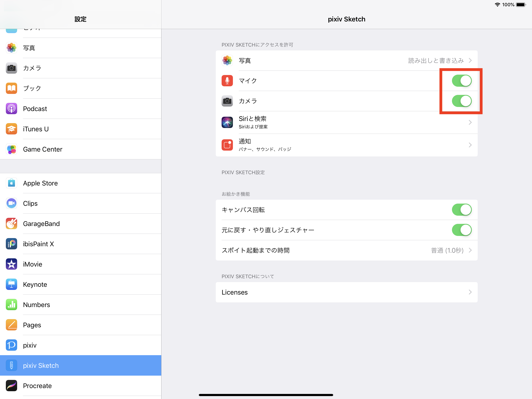The image size is (532, 399).
Task: Tap the red microphone icon
Action: coord(227,81)
